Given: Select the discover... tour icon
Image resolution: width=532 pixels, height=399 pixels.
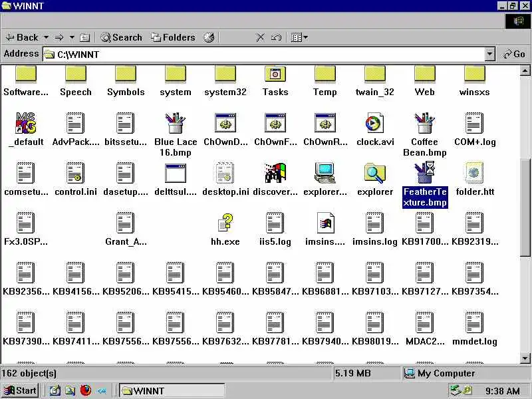Looking at the screenshot, I should click(275, 179).
